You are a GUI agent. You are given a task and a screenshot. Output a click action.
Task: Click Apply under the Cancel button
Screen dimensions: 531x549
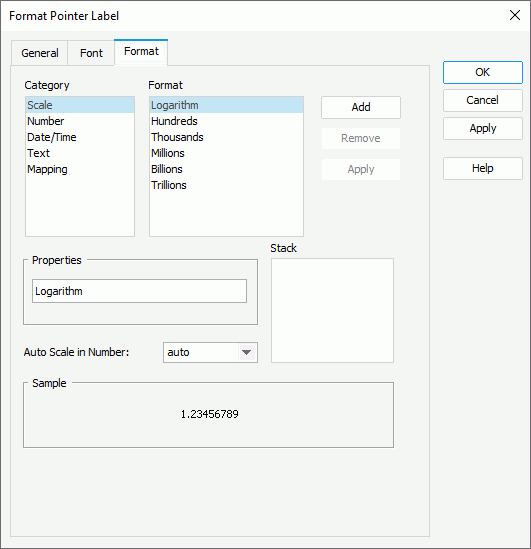(x=483, y=128)
